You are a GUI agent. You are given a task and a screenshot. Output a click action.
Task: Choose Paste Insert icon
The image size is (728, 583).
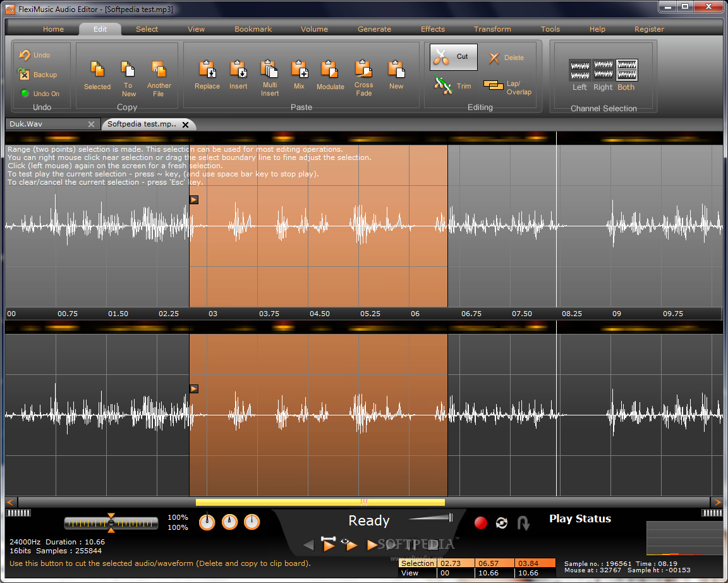coord(238,69)
